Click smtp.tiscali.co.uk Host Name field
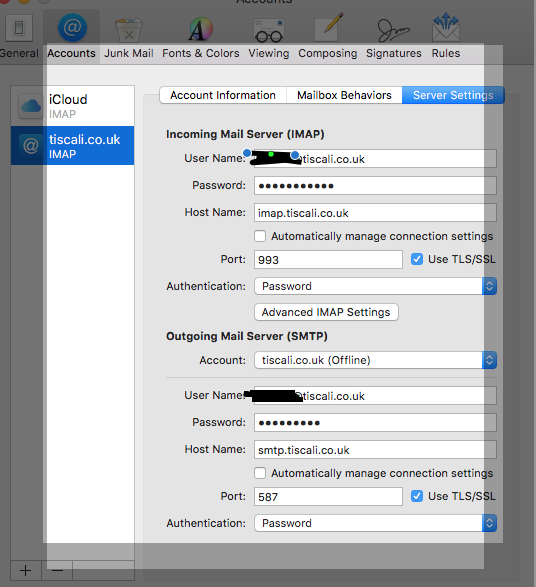The height and width of the screenshot is (587, 536). [375, 450]
